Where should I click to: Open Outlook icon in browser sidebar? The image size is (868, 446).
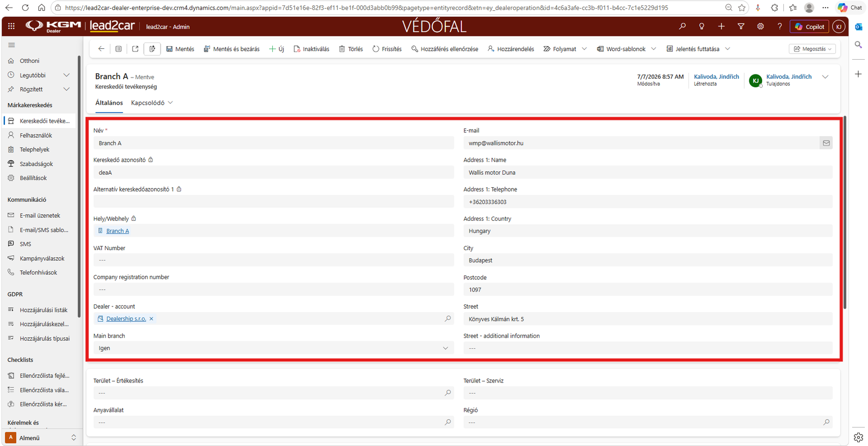coord(858,27)
